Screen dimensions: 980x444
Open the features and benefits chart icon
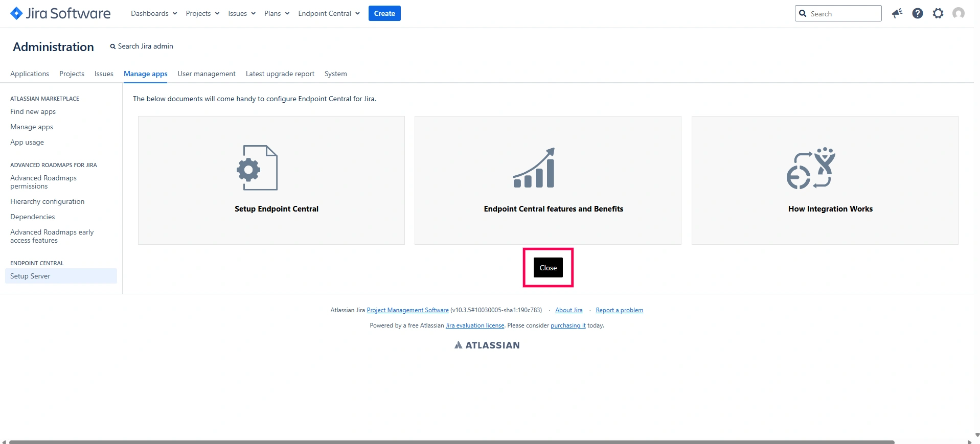coord(534,168)
